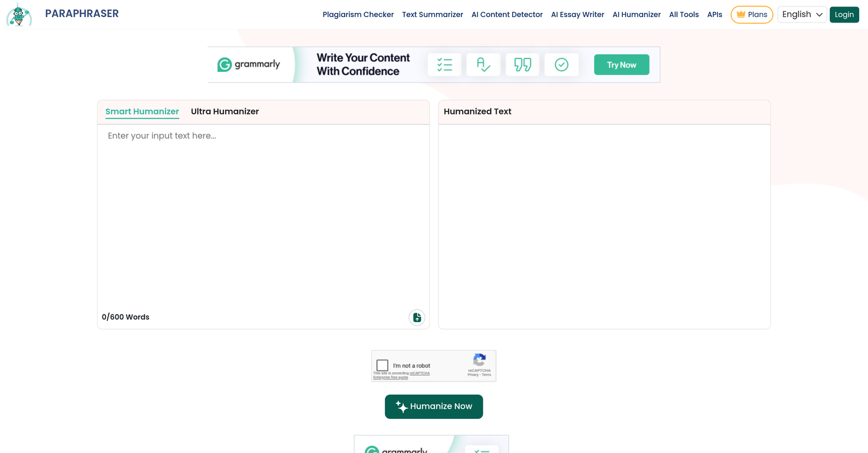Click the quotation marks icon in the Grammarly banner

coord(523,65)
